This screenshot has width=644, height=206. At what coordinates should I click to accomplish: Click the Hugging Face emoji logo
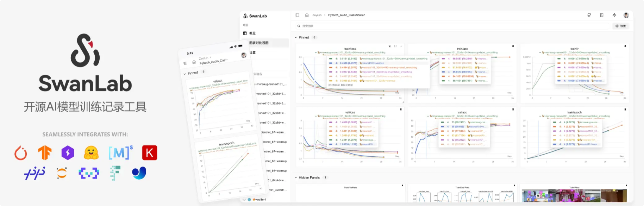coord(91,153)
